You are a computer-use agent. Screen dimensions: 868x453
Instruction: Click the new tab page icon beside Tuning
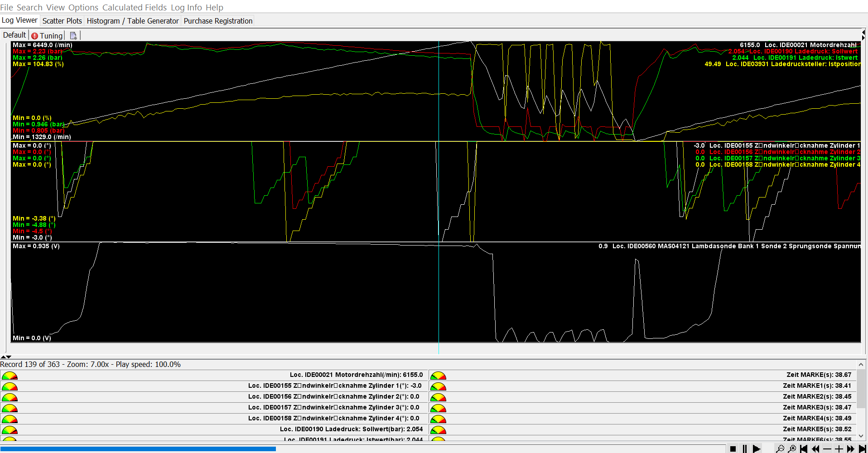pyautogui.click(x=73, y=35)
